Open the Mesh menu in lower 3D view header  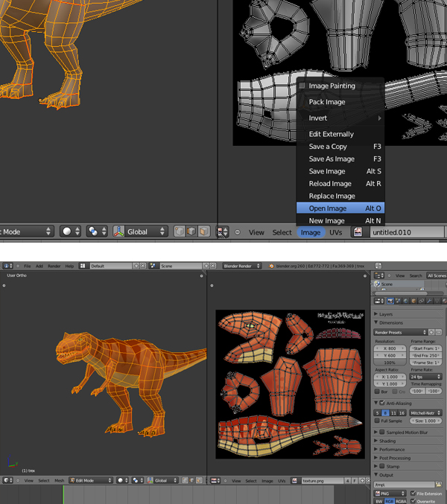click(59, 480)
